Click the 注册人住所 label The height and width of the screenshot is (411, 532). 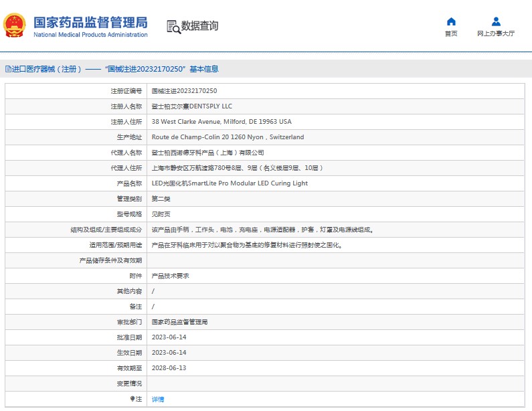126,122
